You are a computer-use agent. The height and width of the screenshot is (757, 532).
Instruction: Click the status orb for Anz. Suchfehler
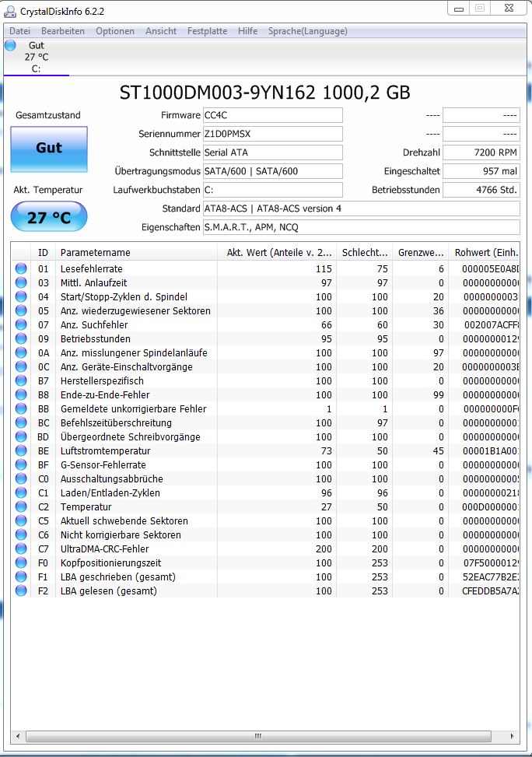(21, 324)
